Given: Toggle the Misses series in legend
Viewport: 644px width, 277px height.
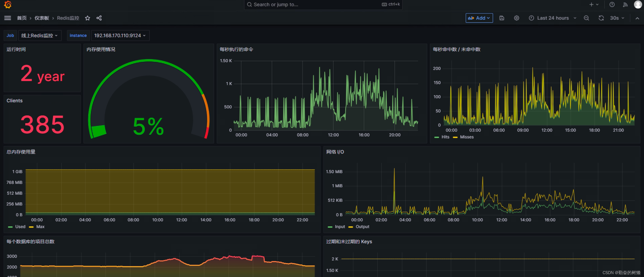Looking at the screenshot, I should pyautogui.click(x=467, y=137).
